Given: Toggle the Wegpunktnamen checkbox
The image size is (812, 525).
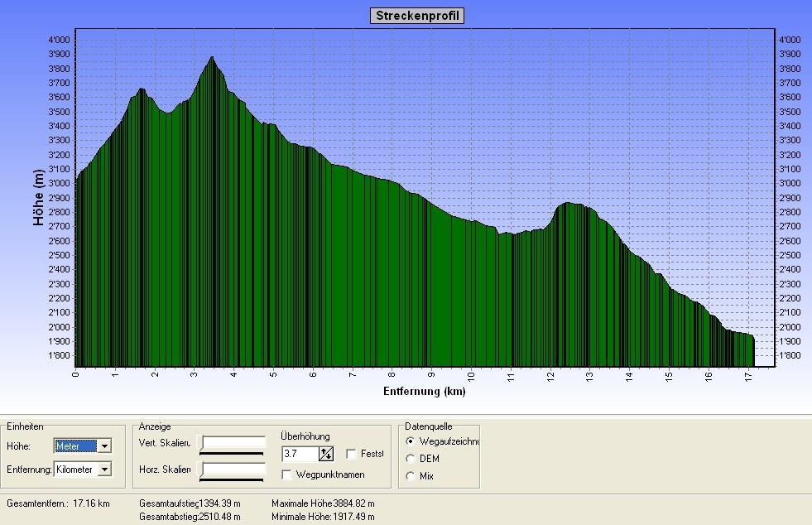Looking at the screenshot, I should coord(287,474).
